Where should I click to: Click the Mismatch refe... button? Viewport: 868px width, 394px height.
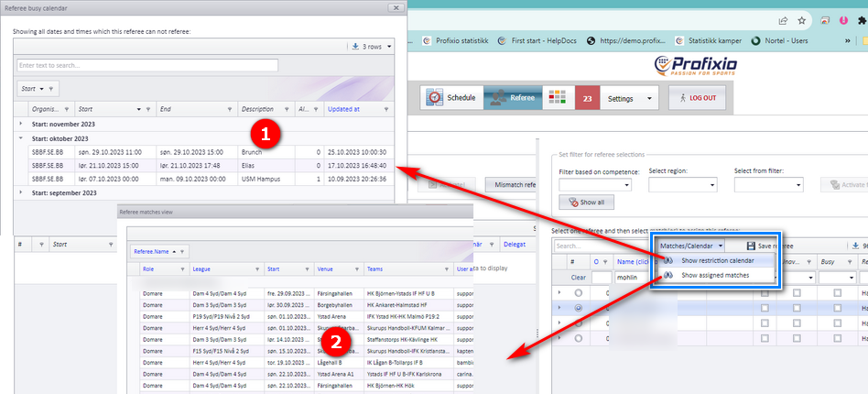(x=510, y=184)
